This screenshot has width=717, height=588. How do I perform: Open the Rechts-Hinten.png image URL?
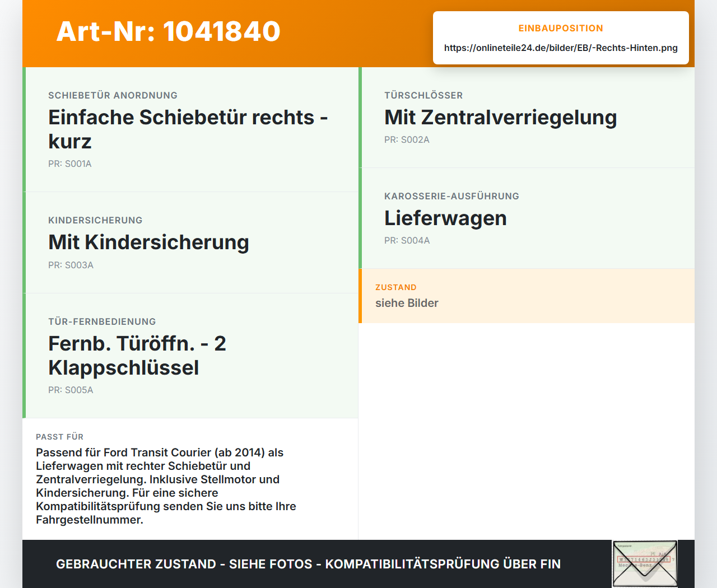[561, 48]
